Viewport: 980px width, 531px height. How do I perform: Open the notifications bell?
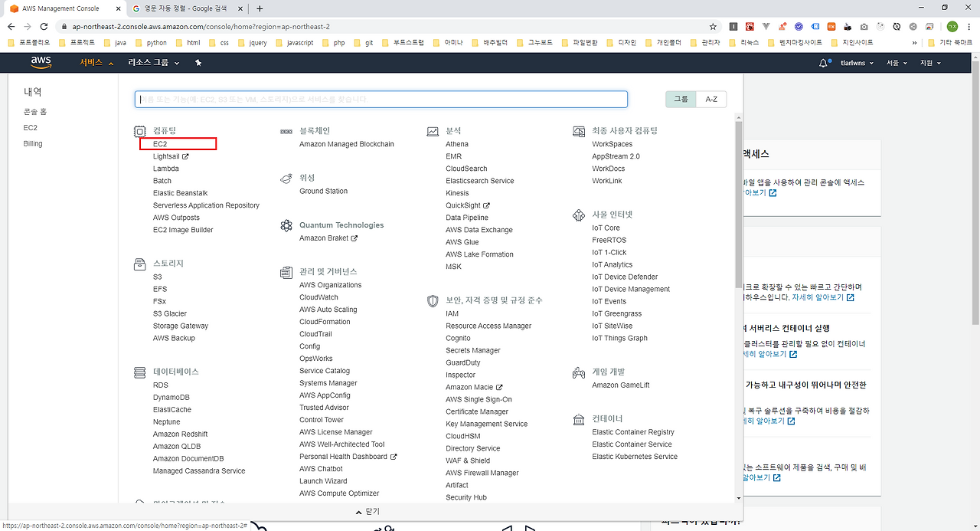pyautogui.click(x=824, y=63)
